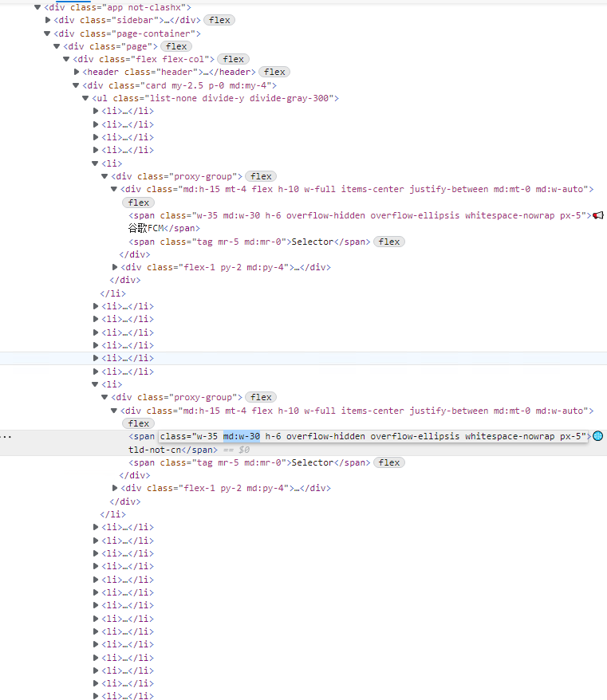Click the highlighted md:w-30 class text
This screenshot has height=700, width=607.
pyautogui.click(x=242, y=436)
